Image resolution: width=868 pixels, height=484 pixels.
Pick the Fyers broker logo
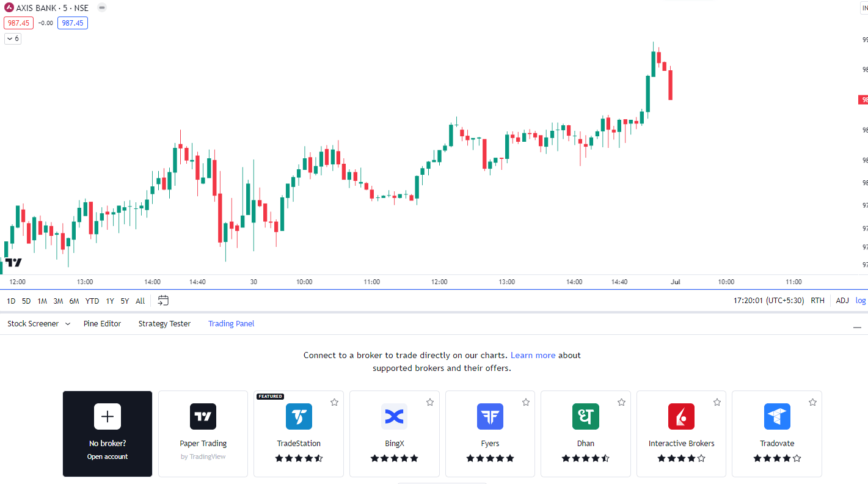(490, 417)
